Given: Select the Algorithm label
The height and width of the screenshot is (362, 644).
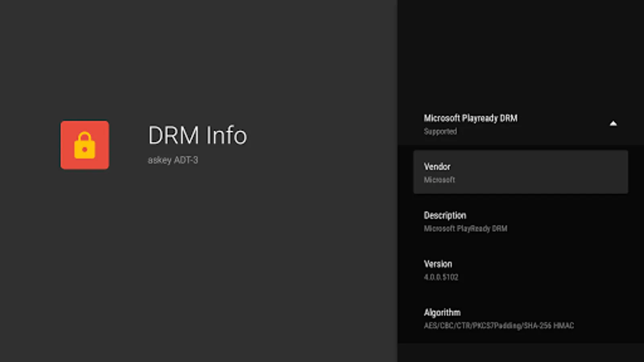Looking at the screenshot, I should point(442,313).
